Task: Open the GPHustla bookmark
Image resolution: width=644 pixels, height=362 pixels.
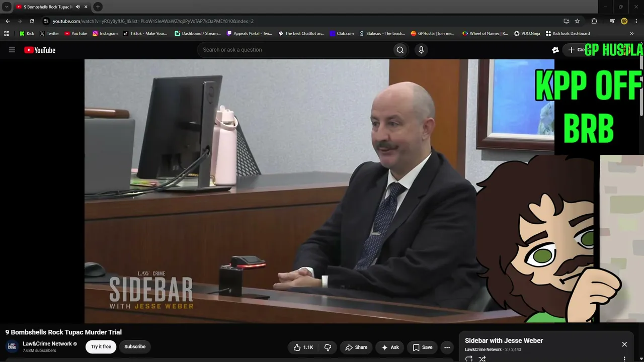Action: coord(433,34)
